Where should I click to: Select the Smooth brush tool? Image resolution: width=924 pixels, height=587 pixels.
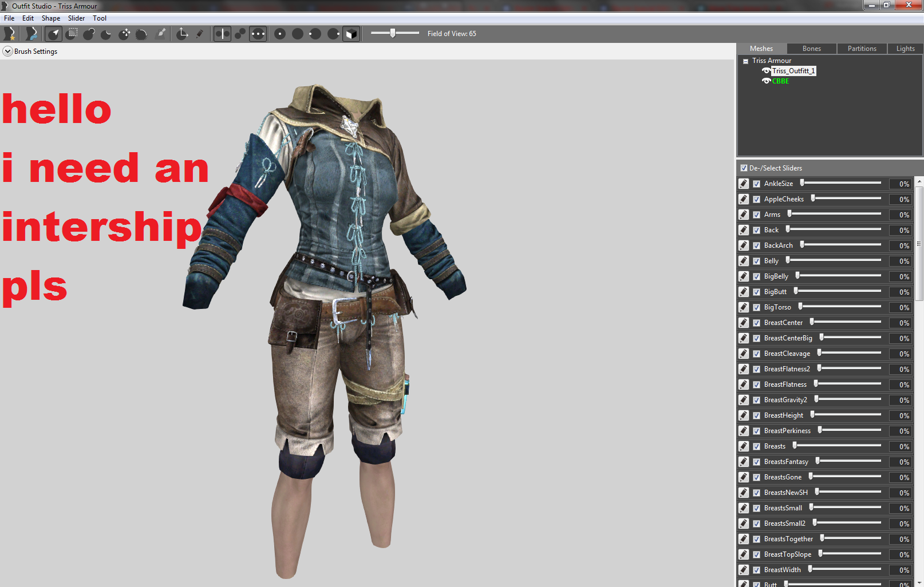click(141, 33)
